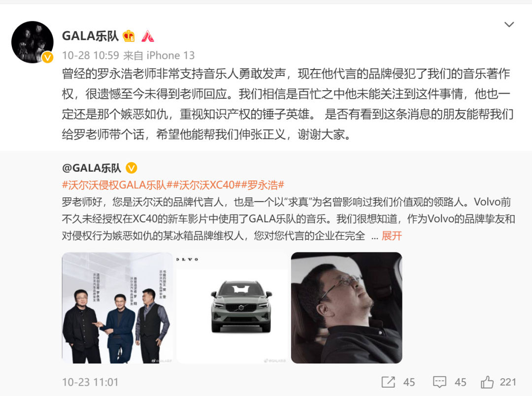Click the crown membership badge icon
Image resolution: width=532 pixels, height=396 pixels.
tap(129, 36)
